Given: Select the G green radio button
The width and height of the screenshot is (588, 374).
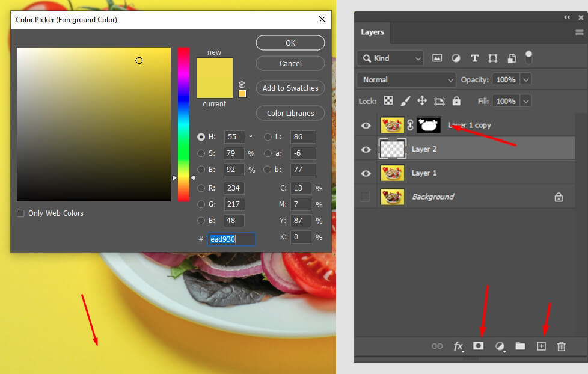Looking at the screenshot, I should coord(201,204).
